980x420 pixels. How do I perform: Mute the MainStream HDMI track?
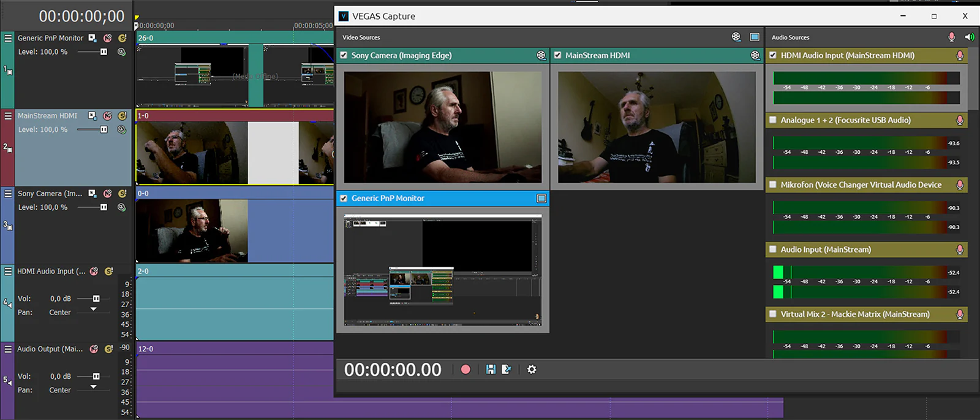click(107, 116)
